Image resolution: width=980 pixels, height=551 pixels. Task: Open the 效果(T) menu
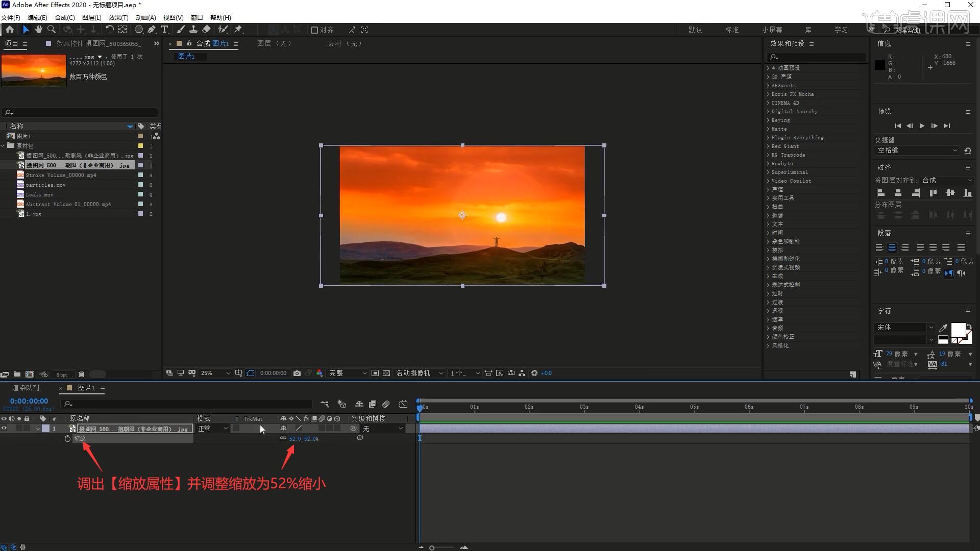point(118,17)
